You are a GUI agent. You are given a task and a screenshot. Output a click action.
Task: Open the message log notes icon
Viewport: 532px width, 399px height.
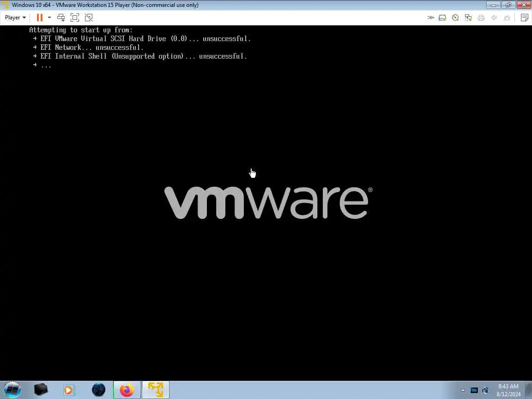coord(525,18)
